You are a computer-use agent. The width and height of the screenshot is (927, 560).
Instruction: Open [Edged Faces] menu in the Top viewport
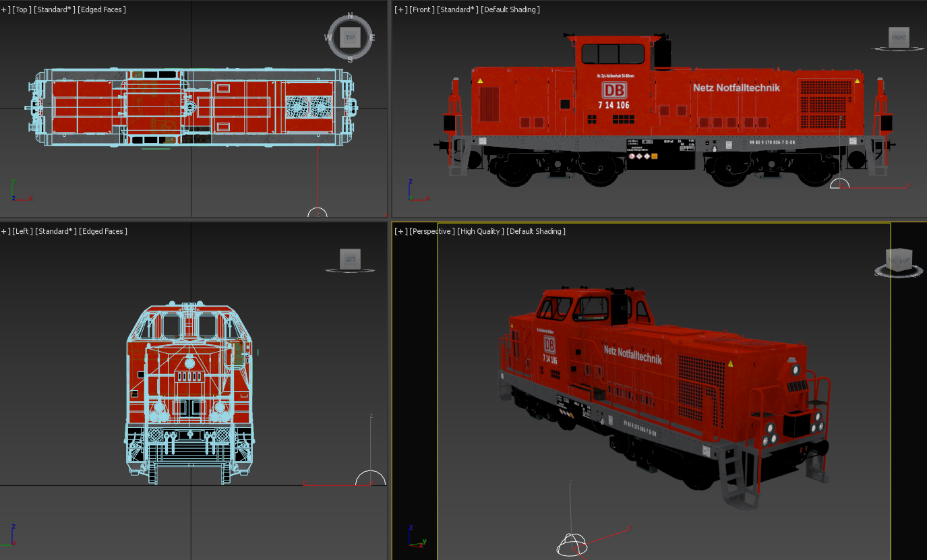(102, 9)
